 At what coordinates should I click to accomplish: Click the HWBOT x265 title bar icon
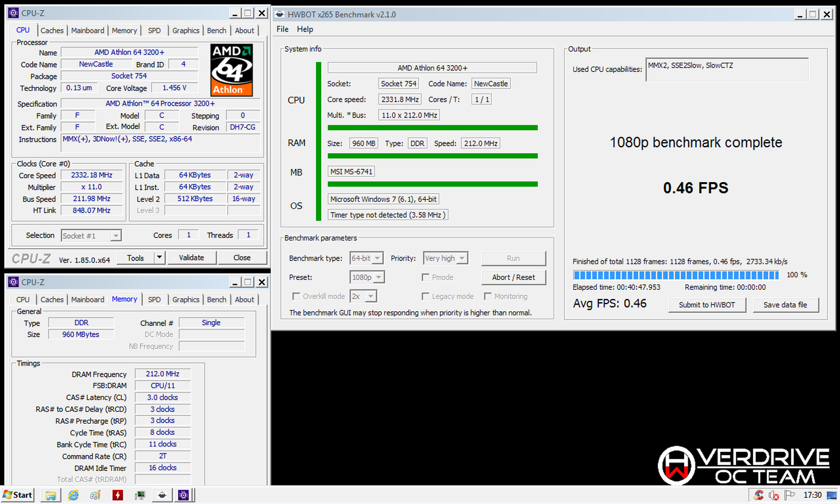(280, 14)
